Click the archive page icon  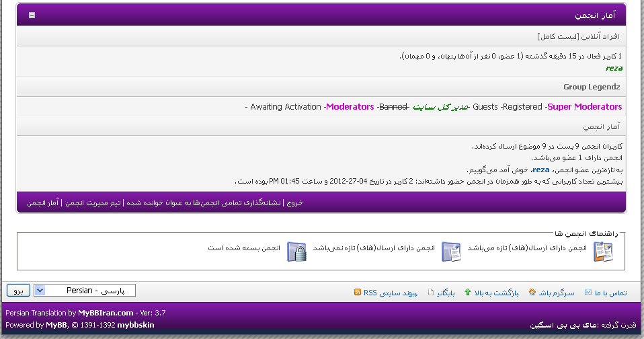click(431, 292)
